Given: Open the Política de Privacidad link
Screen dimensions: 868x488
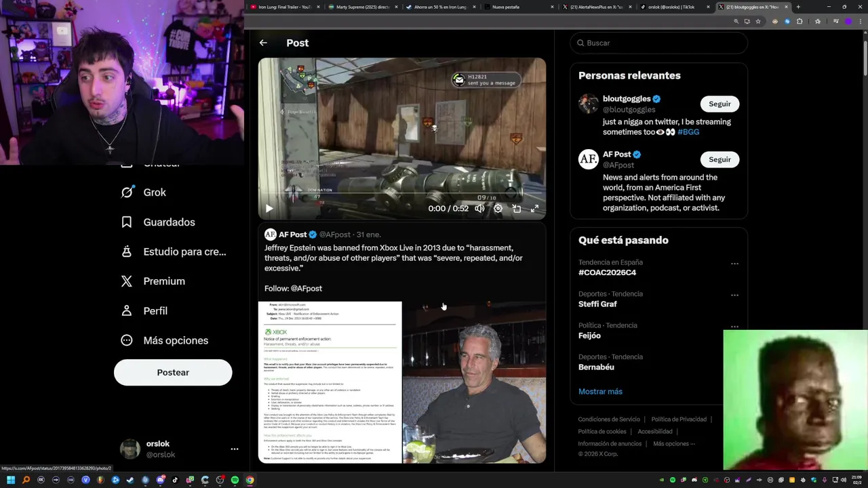Looking at the screenshot, I should (x=679, y=420).
